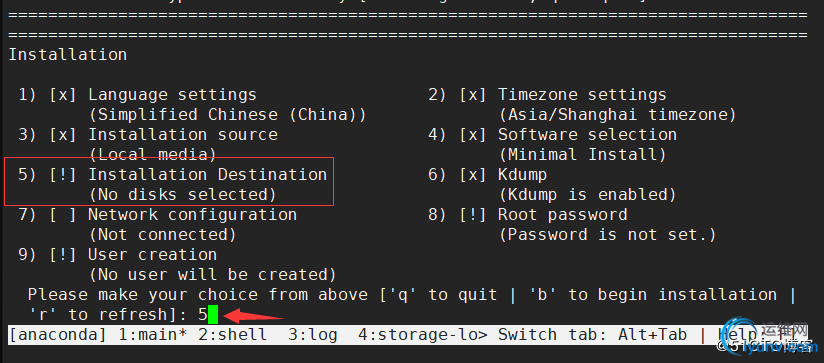Screen dimensions: 824x363
Task: Click the empty [ ] marker for Network configuration
Action: [63, 215]
